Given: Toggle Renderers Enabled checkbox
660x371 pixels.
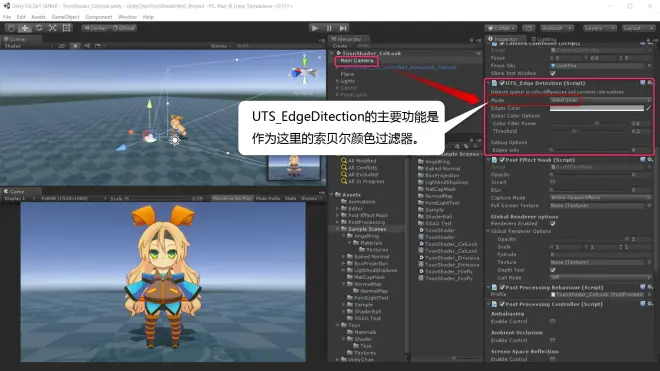Looking at the screenshot, I should 553,224.
